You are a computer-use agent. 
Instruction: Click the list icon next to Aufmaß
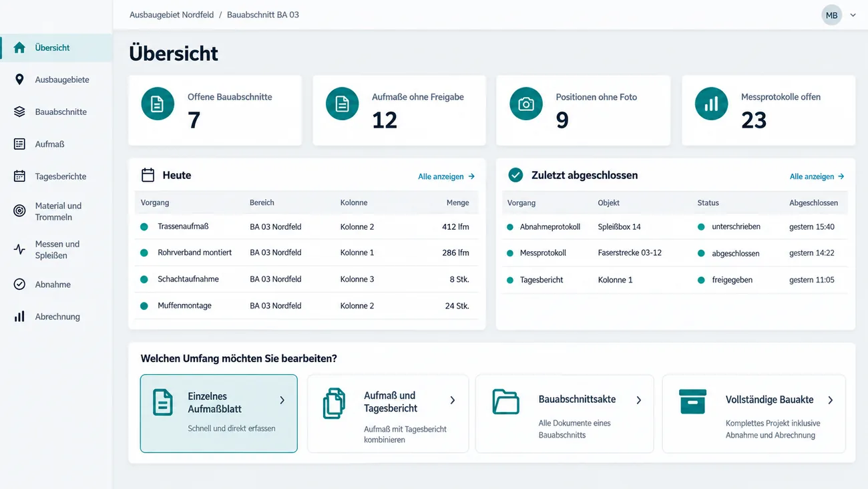click(19, 144)
